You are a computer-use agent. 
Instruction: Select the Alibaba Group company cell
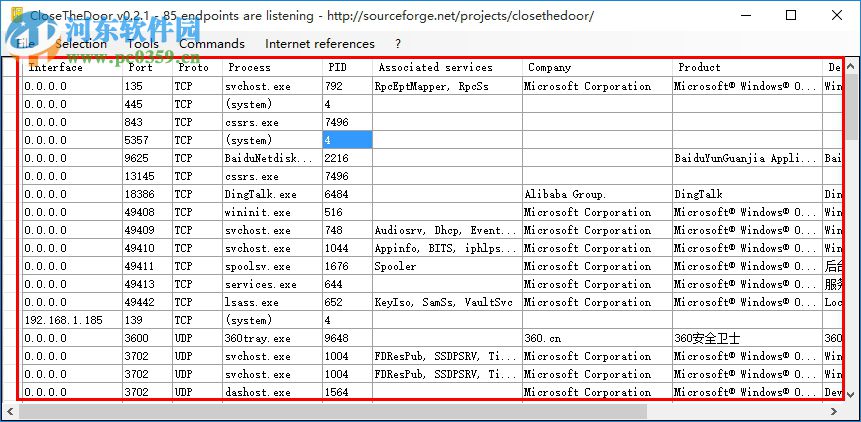coord(597,194)
